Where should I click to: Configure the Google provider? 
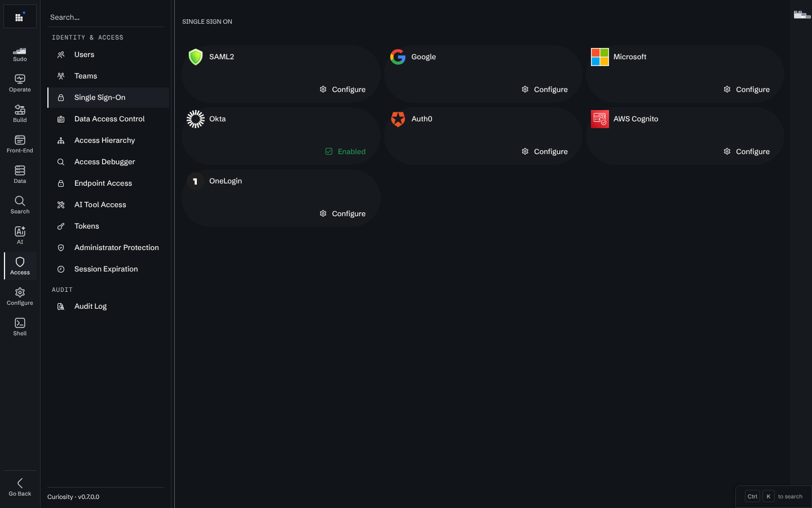click(x=545, y=89)
